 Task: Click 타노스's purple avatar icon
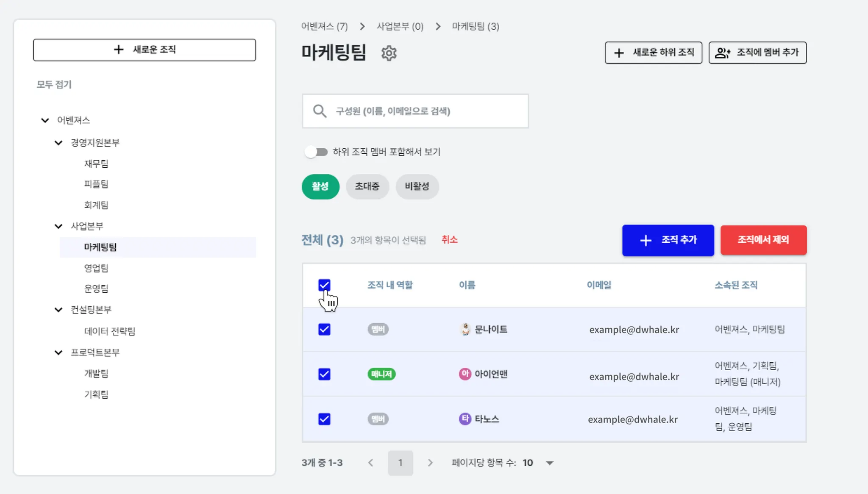point(465,419)
